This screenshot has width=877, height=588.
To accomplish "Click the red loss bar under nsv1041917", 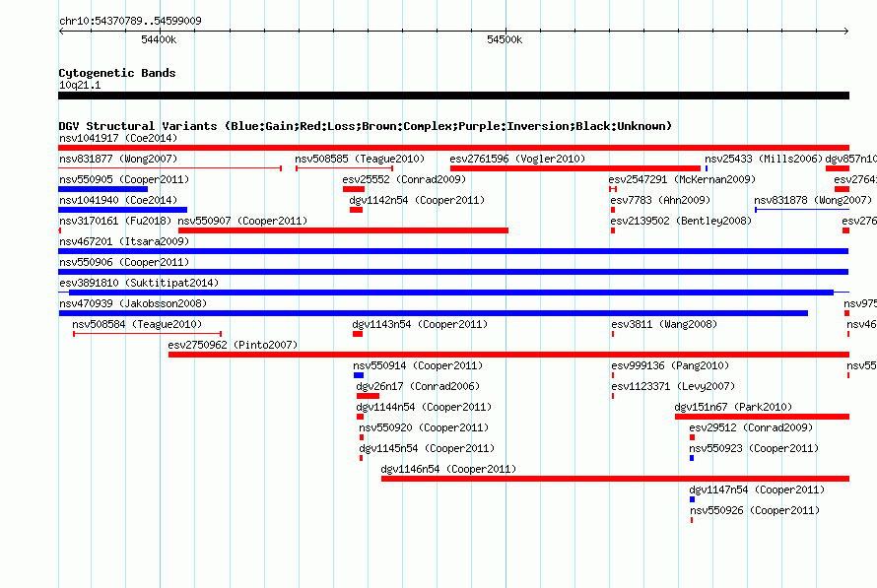I will tap(453, 148).
